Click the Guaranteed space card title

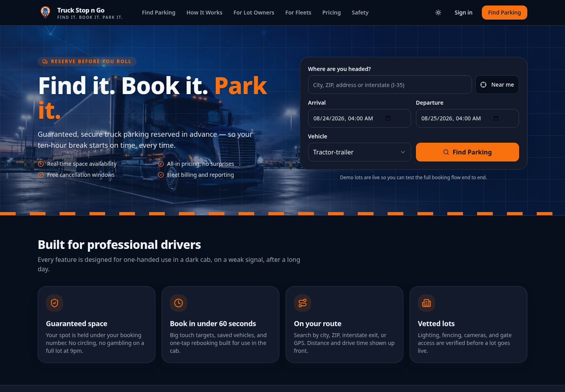[x=77, y=324]
